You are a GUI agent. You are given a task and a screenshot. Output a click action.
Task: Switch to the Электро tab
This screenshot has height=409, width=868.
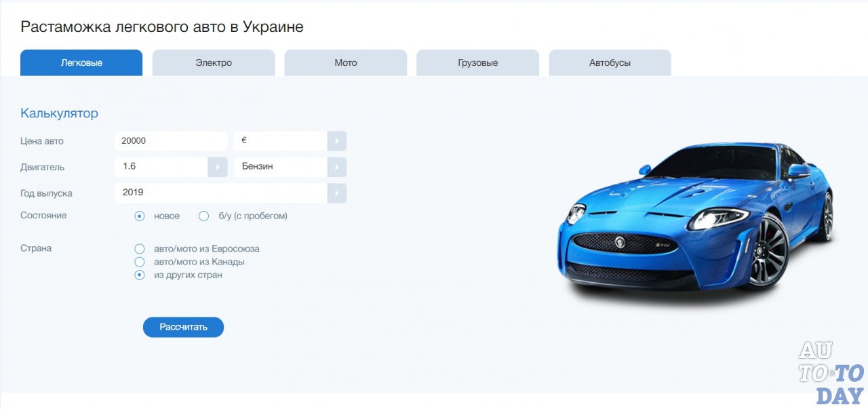(214, 63)
